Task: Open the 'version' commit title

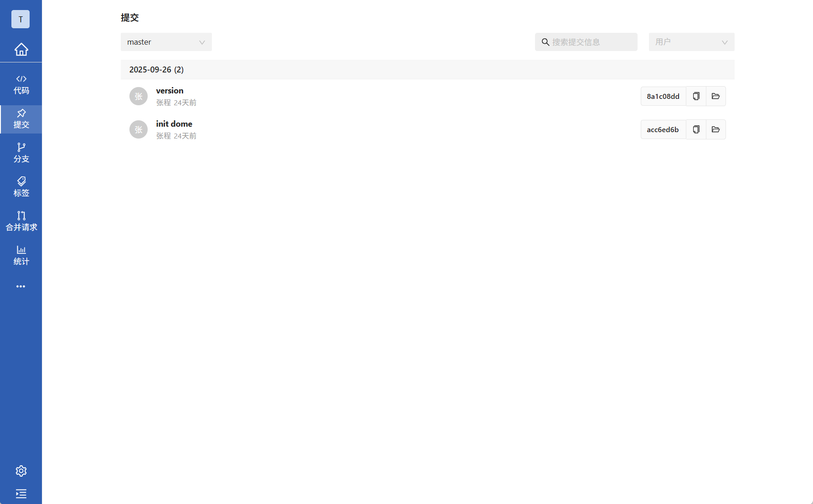Action: [x=170, y=91]
